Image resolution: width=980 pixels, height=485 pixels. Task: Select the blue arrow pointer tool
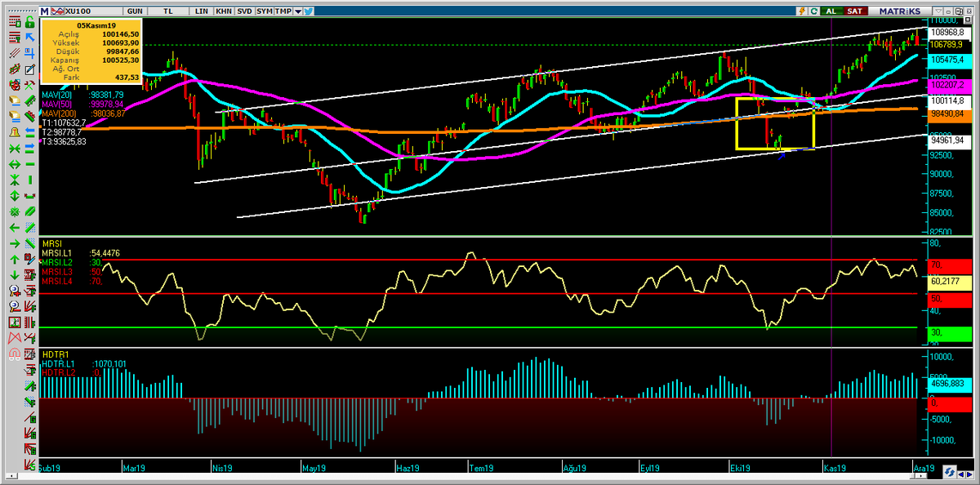click(x=29, y=37)
